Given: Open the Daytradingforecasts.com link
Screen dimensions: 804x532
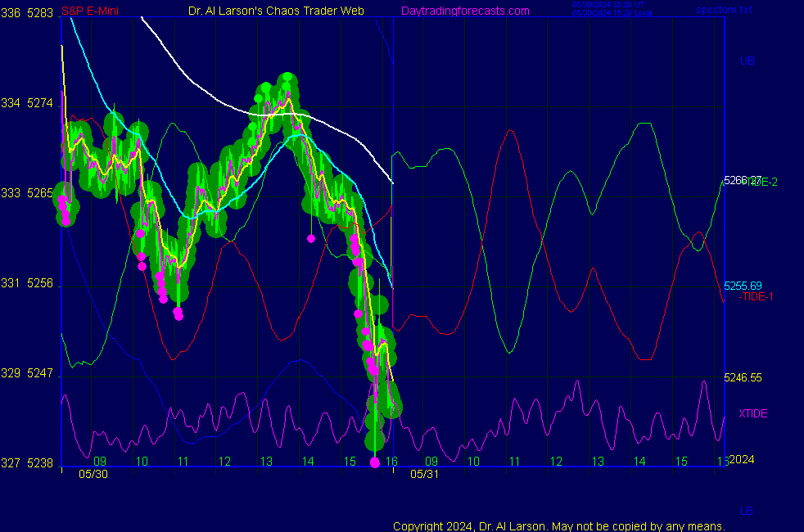Looking at the screenshot, I should (x=464, y=11).
